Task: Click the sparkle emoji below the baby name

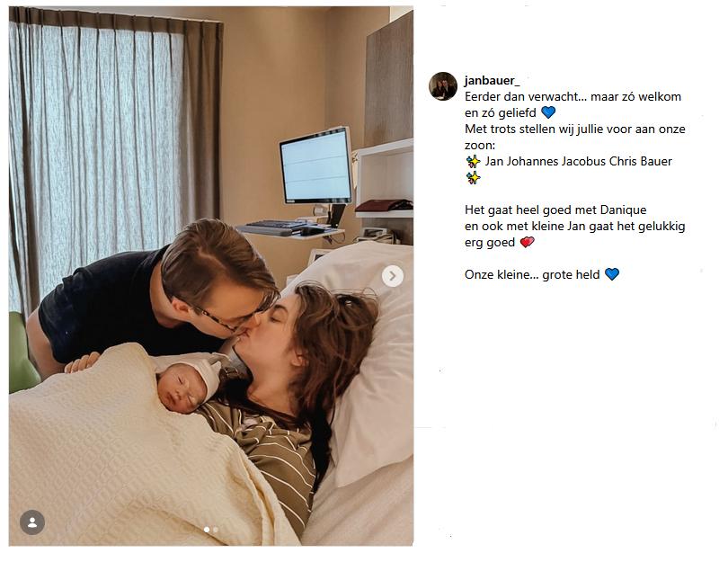Action: coord(473,178)
